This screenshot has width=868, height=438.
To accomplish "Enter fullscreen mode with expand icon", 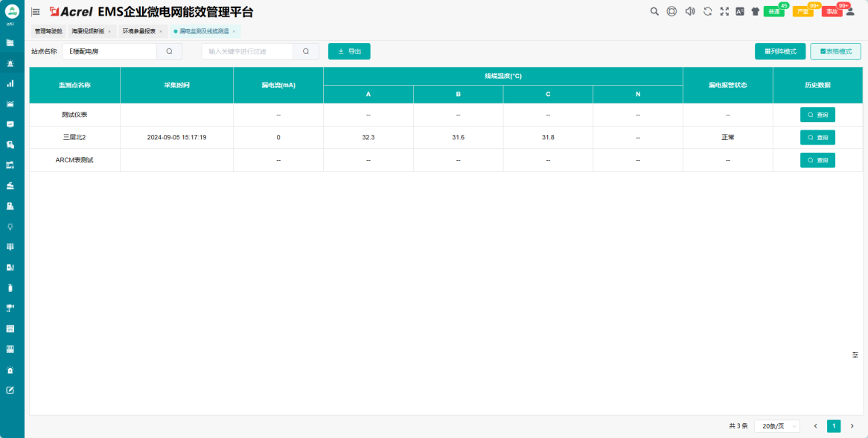I will click(x=724, y=11).
